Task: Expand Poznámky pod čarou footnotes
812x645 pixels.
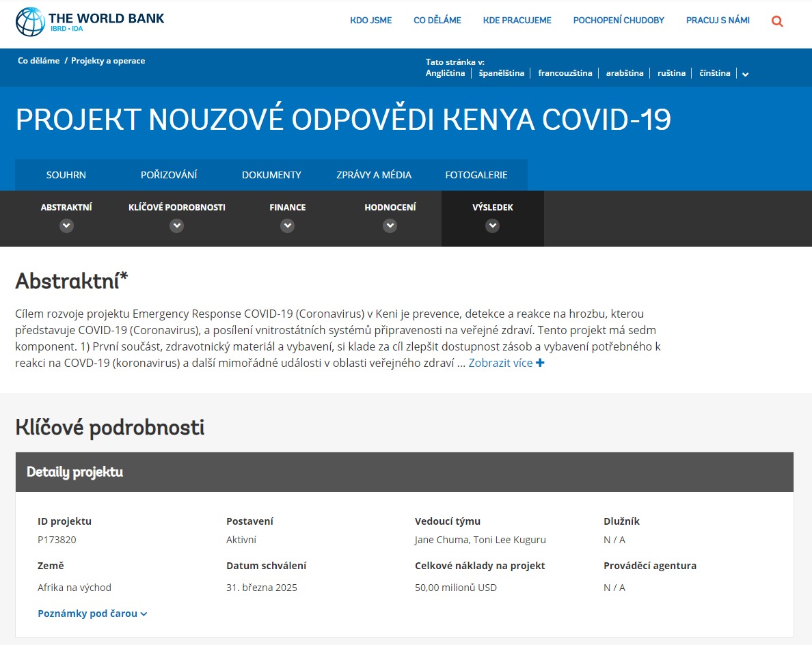Action: [92, 614]
